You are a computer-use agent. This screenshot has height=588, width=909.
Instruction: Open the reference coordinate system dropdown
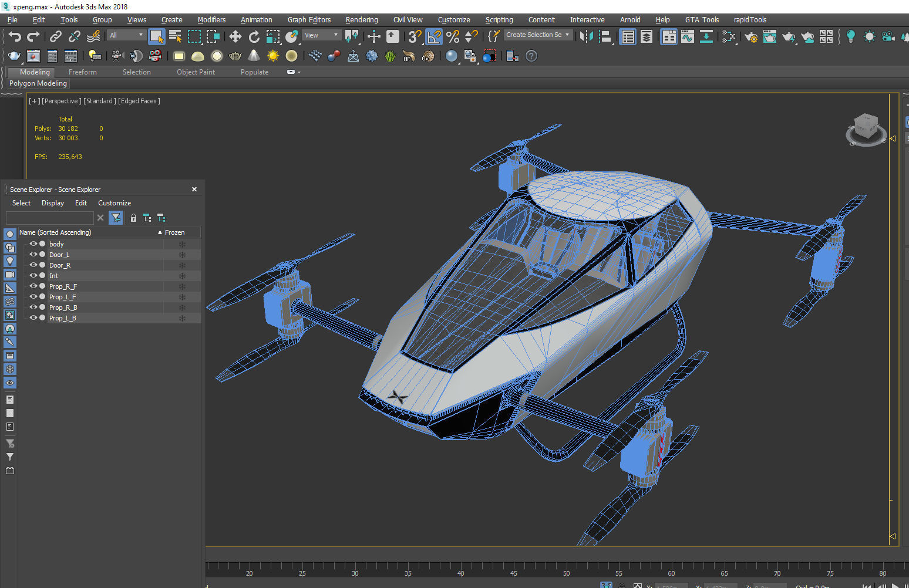321,35
